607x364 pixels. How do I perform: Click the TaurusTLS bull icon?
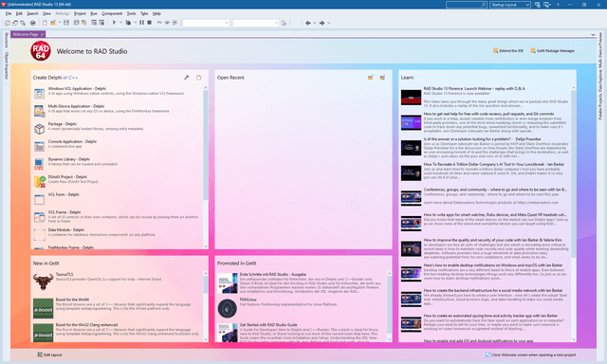coord(43,282)
